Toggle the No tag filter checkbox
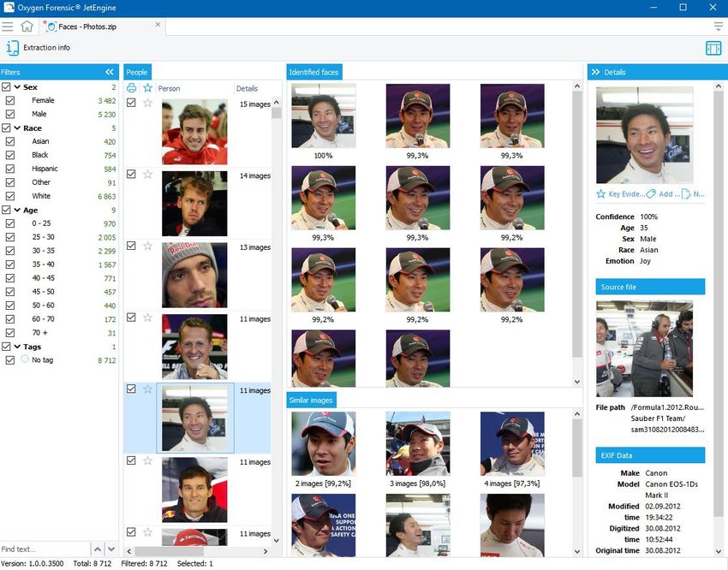 pos(10,360)
